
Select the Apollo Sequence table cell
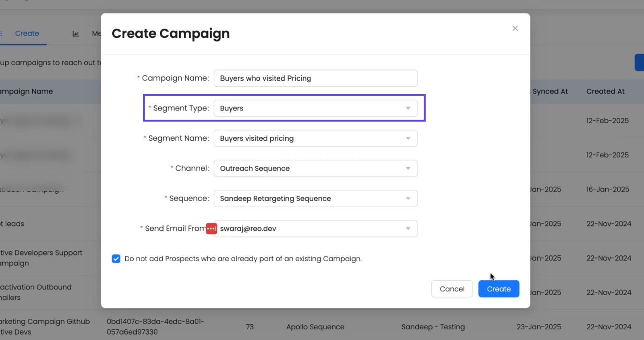[x=315, y=327]
